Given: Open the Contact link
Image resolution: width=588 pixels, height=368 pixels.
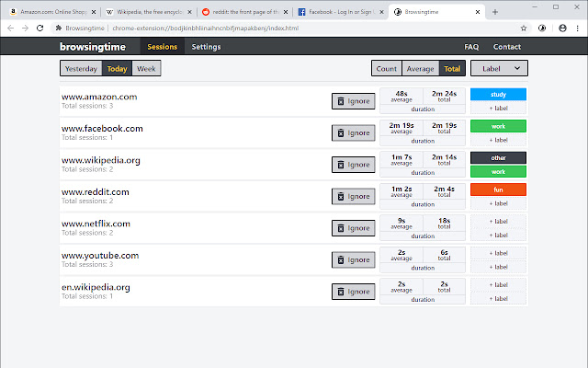Looking at the screenshot, I should (x=507, y=47).
